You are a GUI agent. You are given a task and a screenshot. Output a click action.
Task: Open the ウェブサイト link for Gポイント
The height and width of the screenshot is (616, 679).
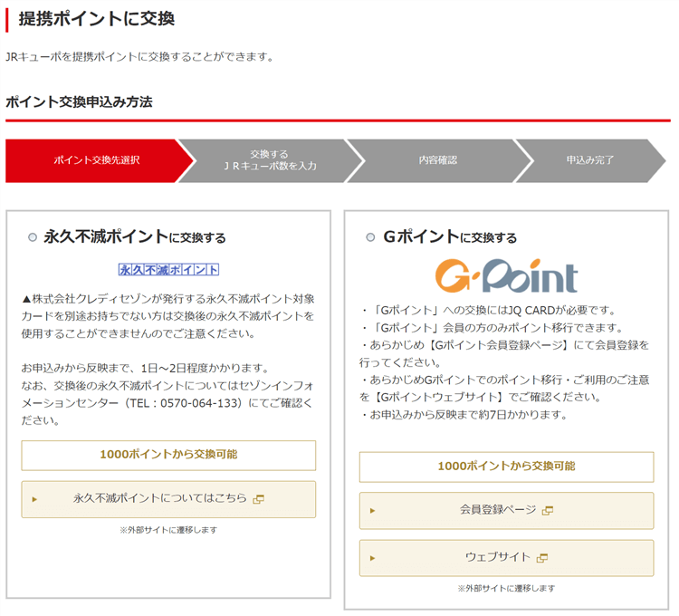[497, 558]
